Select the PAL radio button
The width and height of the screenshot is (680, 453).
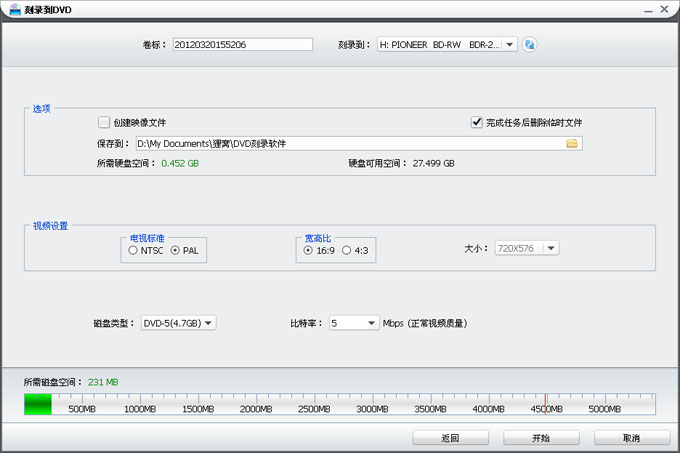click(x=175, y=251)
